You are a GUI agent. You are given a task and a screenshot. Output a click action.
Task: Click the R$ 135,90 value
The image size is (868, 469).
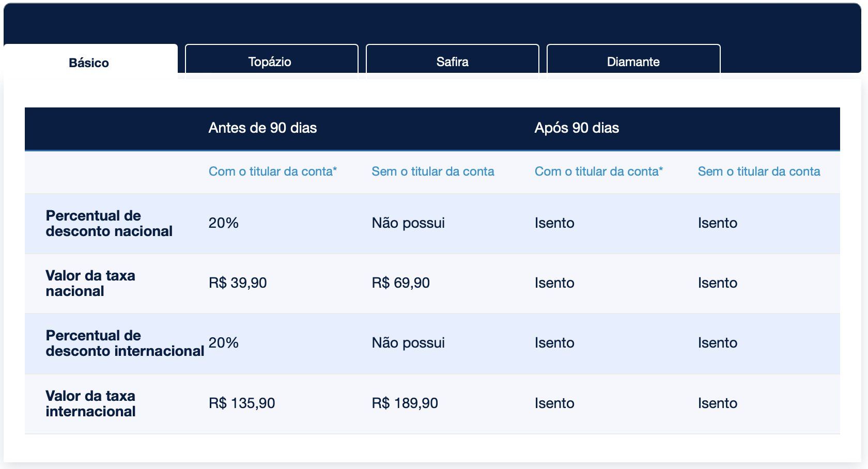[x=242, y=403]
